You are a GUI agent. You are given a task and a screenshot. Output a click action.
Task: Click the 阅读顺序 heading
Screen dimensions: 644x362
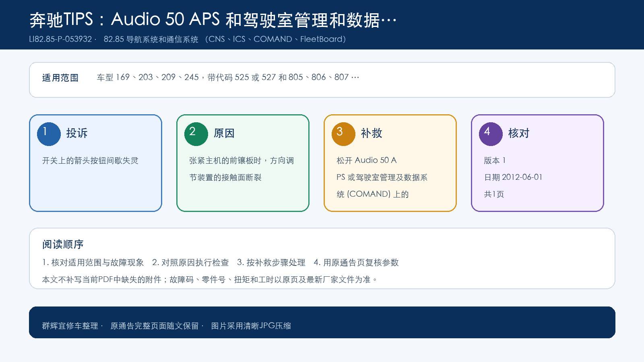tap(63, 244)
